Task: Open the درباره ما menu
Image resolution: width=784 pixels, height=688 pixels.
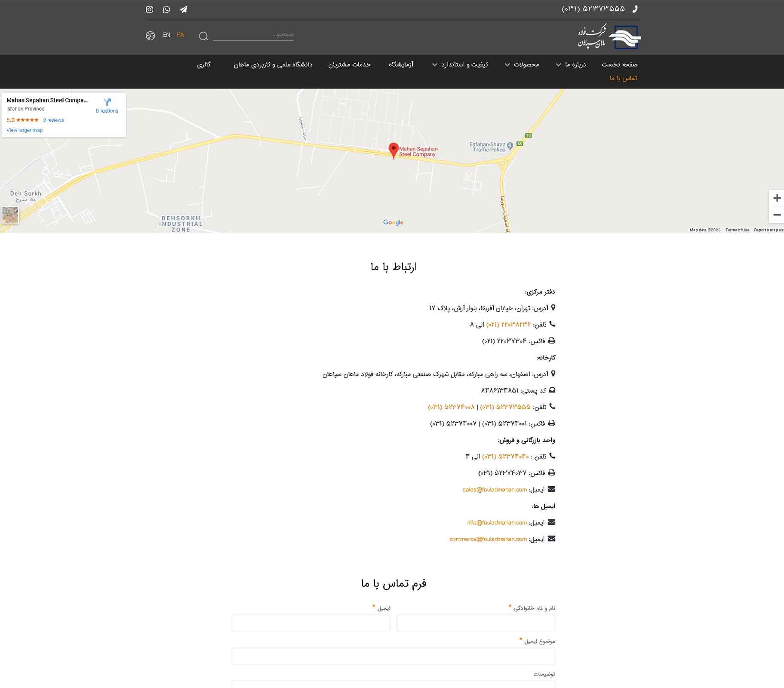Action: 575,64
